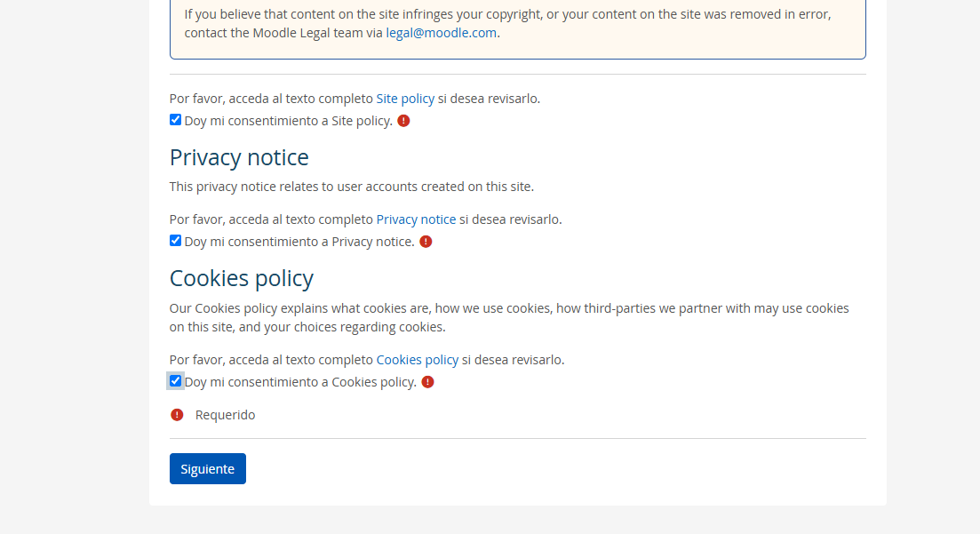980x534 pixels.
Task: Uncheck the Privacy notice consent checkbox
Action: (x=175, y=240)
